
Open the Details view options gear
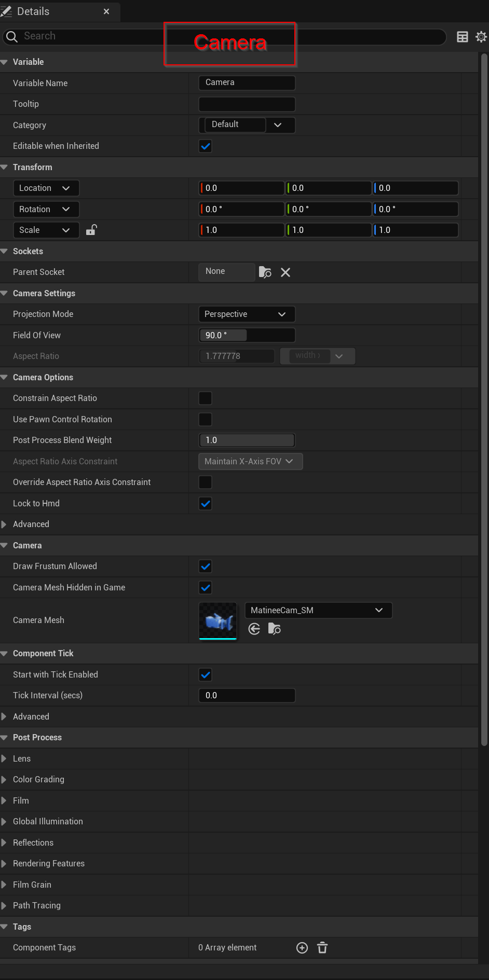[x=481, y=37]
